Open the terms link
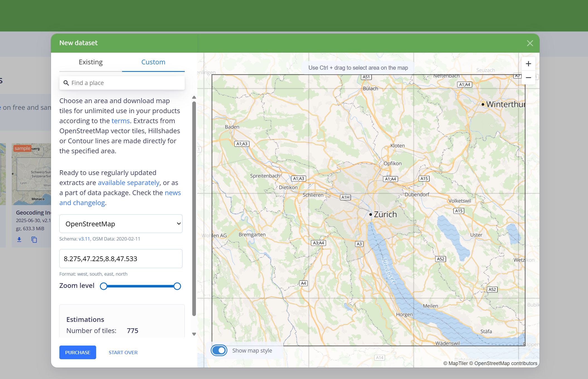This screenshot has width=588, height=379. pyautogui.click(x=120, y=121)
